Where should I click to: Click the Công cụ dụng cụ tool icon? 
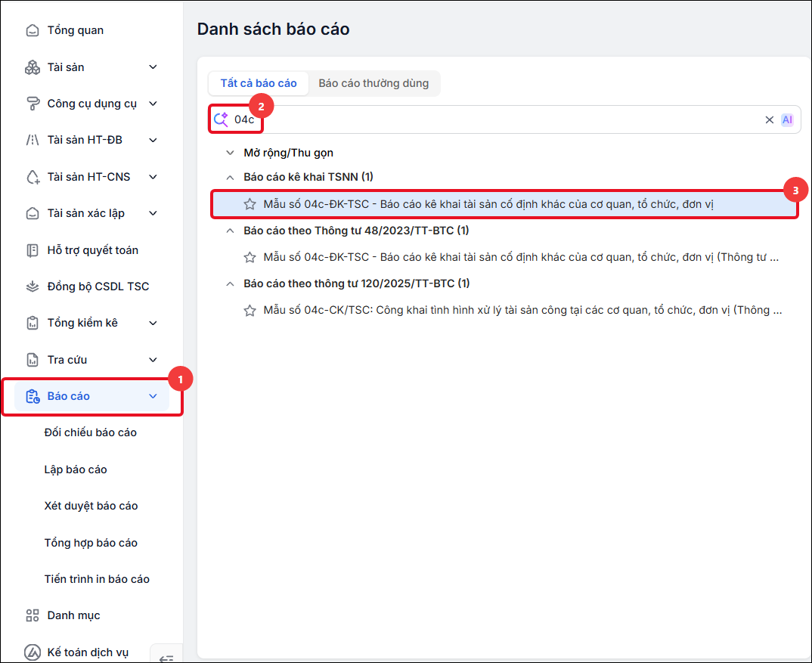(33, 104)
